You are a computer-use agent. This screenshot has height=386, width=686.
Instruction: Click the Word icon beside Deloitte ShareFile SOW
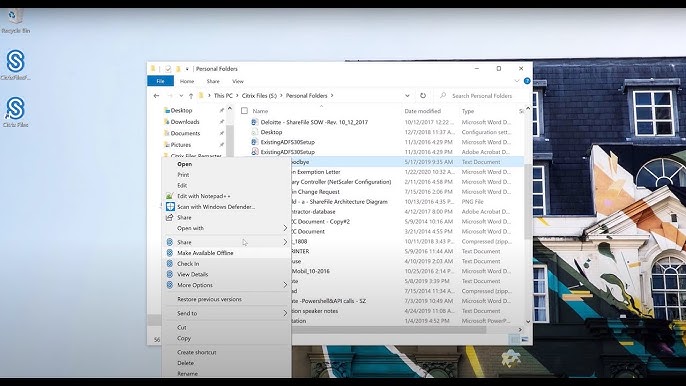click(255, 122)
